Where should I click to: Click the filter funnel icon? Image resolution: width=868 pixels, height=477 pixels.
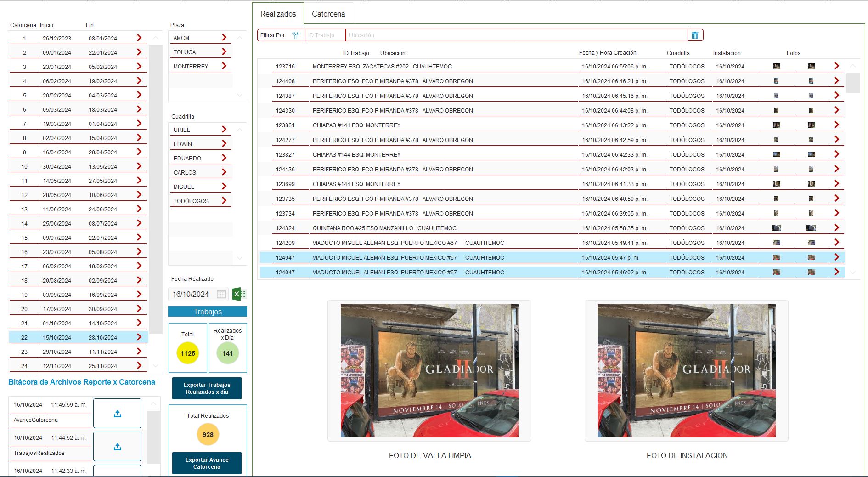(x=296, y=35)
